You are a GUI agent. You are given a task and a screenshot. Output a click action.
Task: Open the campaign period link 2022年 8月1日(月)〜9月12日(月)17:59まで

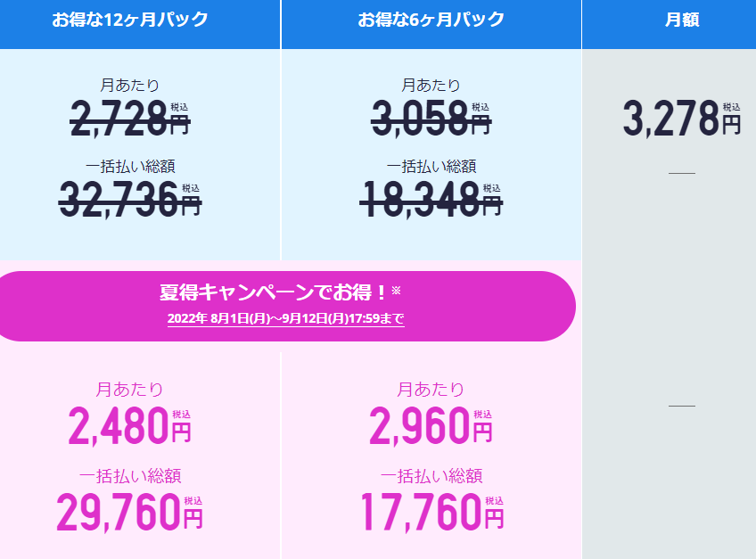pos(286,318)
